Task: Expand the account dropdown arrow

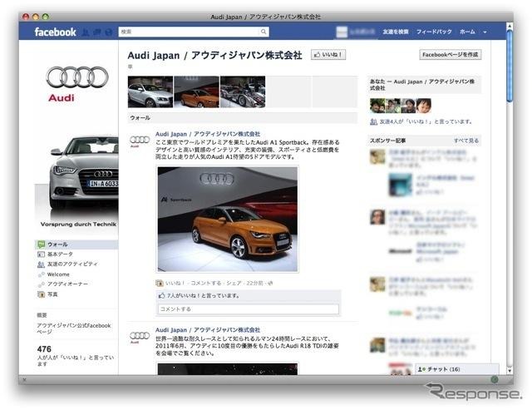Action: click(x=485, y=32)
